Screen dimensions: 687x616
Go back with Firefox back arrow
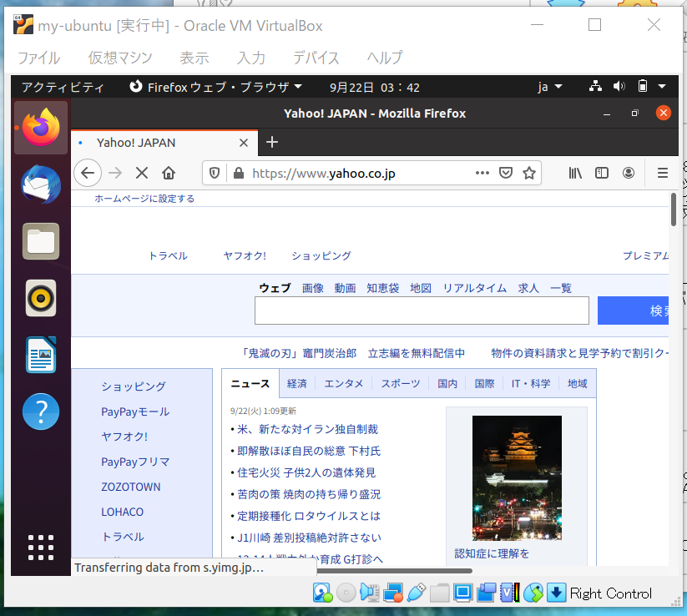coord(88,173)
